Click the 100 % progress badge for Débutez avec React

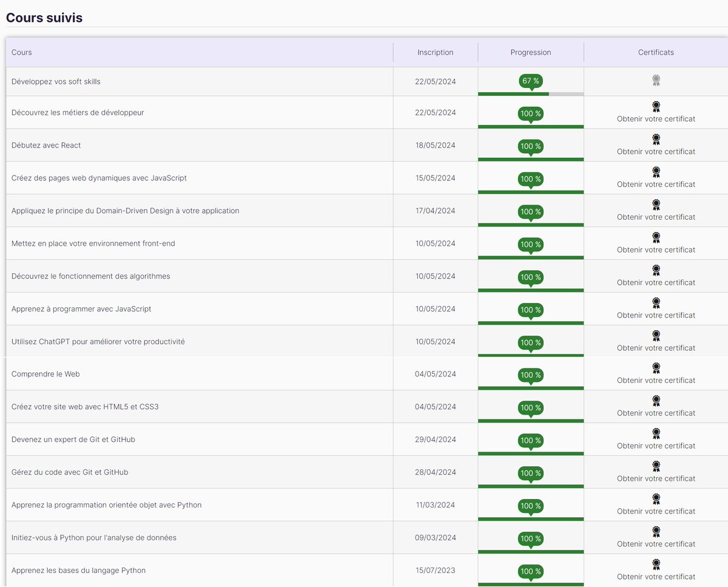(x=531, y=146)
